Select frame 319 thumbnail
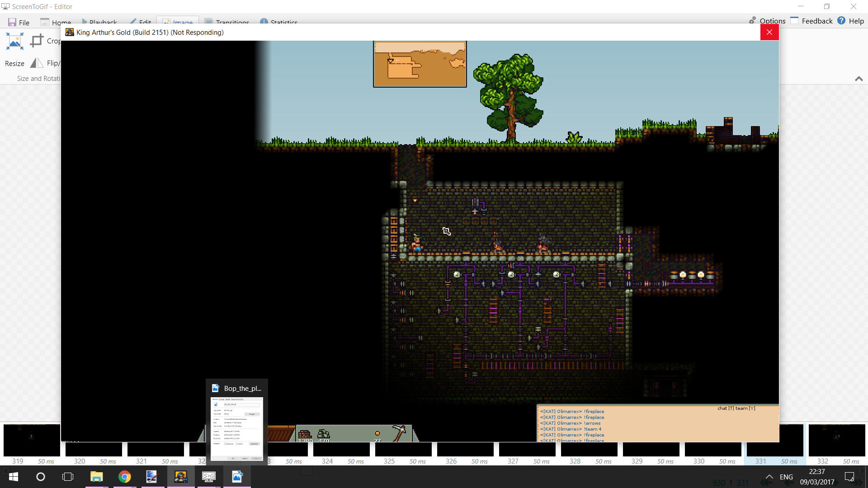868x488 pixels. tap(32, 440)
